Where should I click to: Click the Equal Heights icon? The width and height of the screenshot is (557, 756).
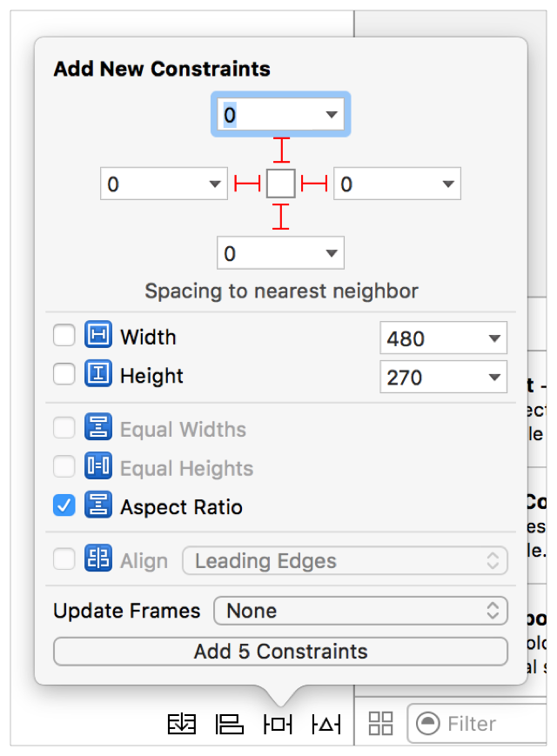click(x=98, y=467)
